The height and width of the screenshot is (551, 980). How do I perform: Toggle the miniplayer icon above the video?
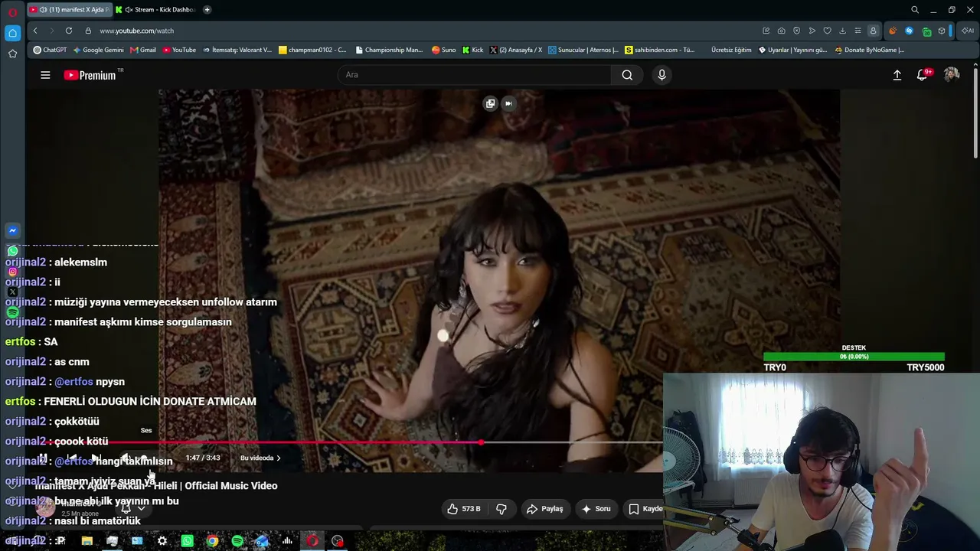[x=490, y=103]
